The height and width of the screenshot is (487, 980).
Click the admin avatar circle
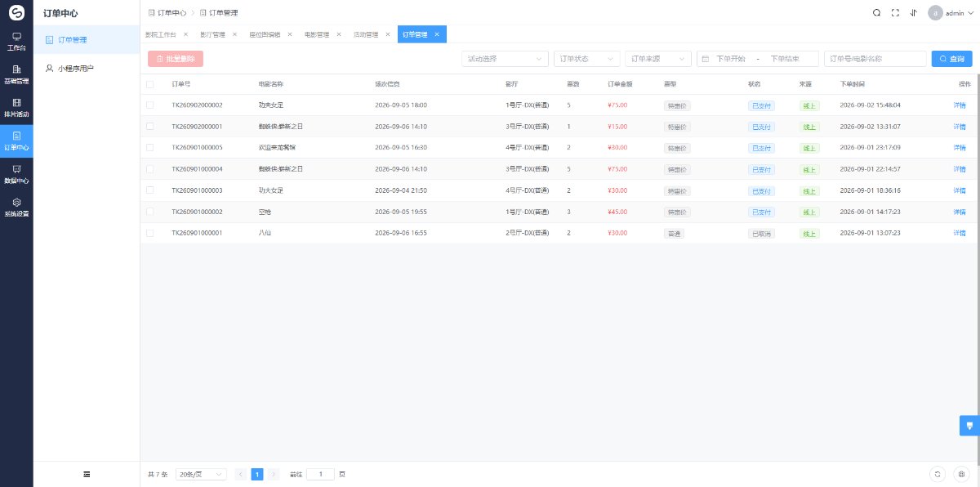(x=935, y=13)
